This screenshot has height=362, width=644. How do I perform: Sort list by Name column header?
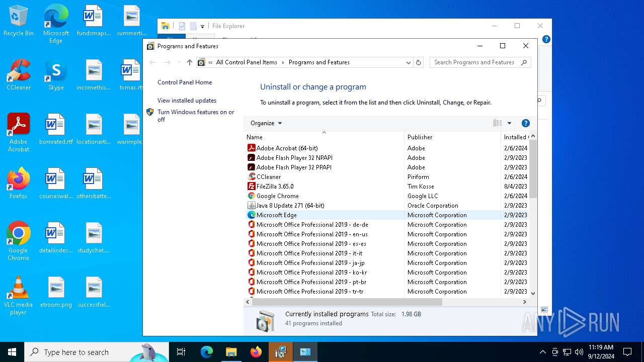pyautogui.click(x=255, y=137)
